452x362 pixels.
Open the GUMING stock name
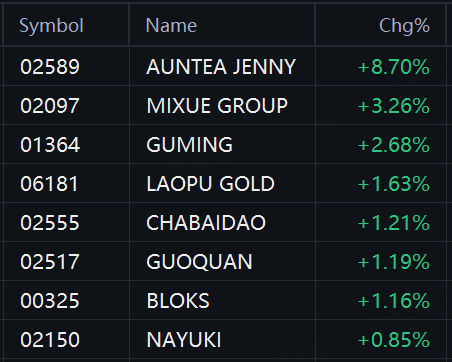coord(189,145)
